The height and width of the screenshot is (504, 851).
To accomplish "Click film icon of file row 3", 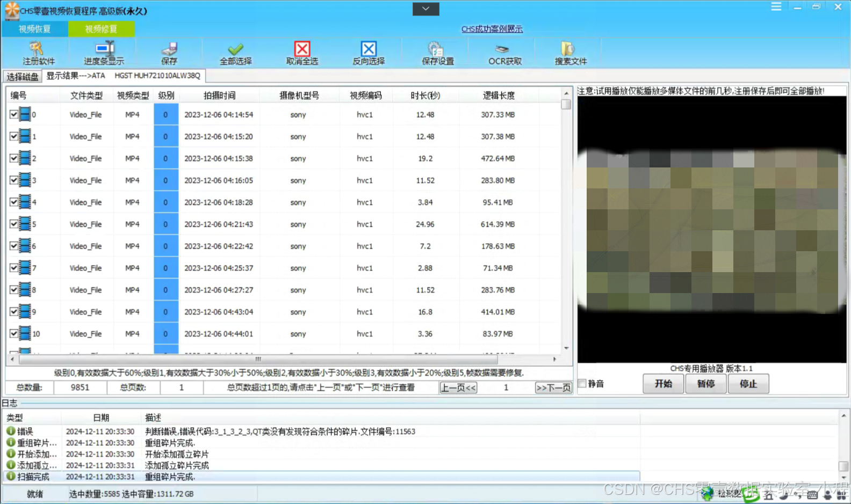I will click(25, 180).
